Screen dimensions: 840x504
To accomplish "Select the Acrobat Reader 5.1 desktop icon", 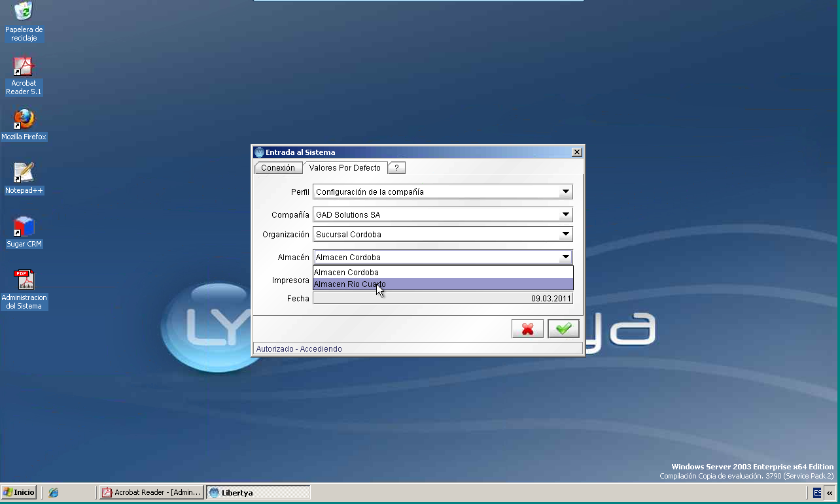I will click(x=24, y=76).
